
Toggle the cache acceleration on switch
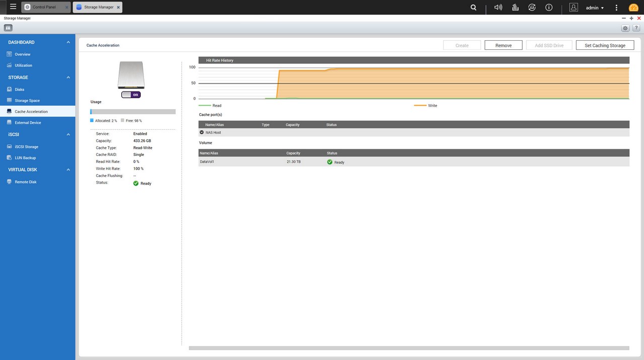tap(131, 95)
